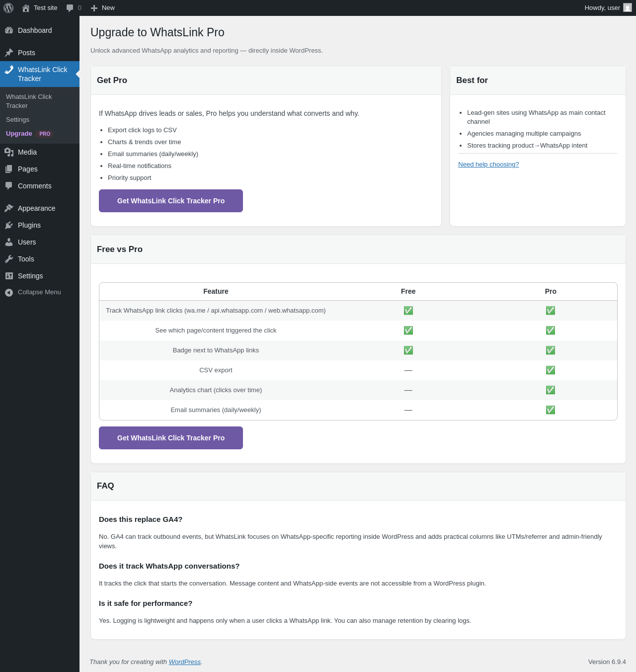Open WhatsLink Settings submenu item
Screen dimensions: 636x672
pyautogui.click(x=18, y=120)
